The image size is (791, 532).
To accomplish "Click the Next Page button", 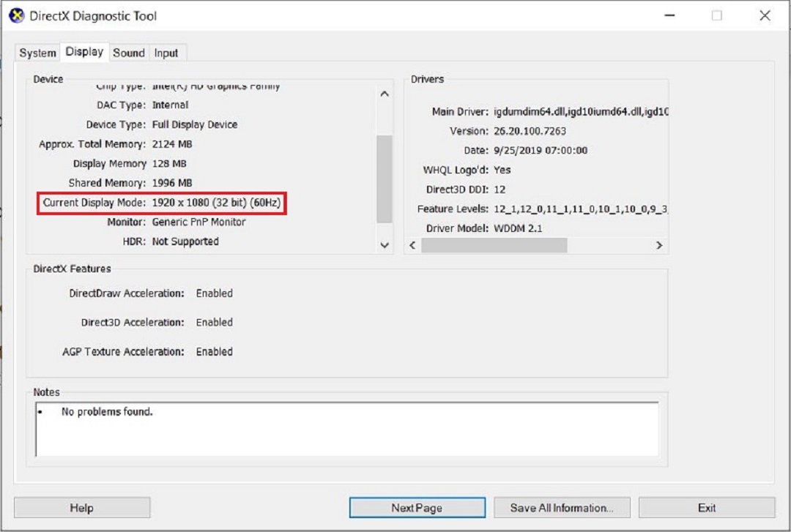I will [417, 508].
